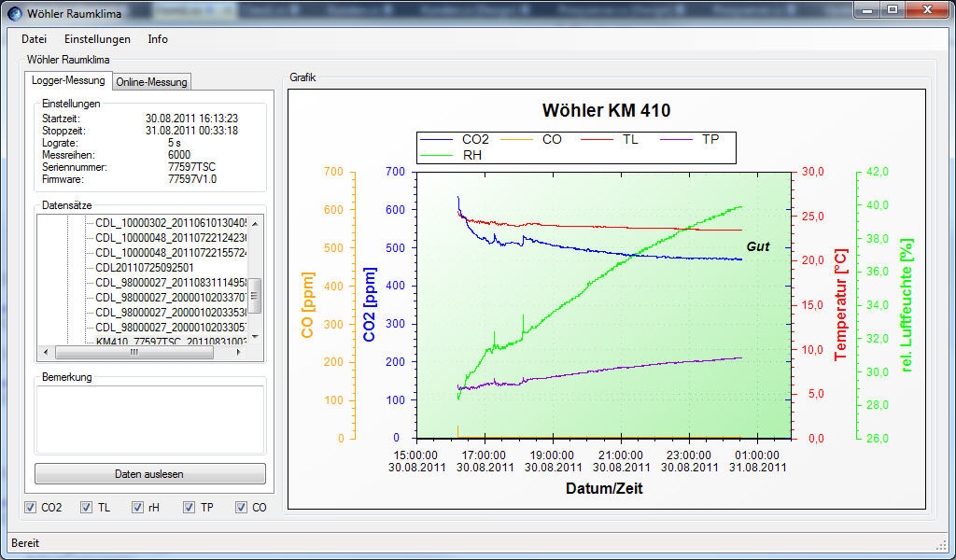Click the red TL line sample in legend
The image size is (956, 560).
(x=597, y=140)
